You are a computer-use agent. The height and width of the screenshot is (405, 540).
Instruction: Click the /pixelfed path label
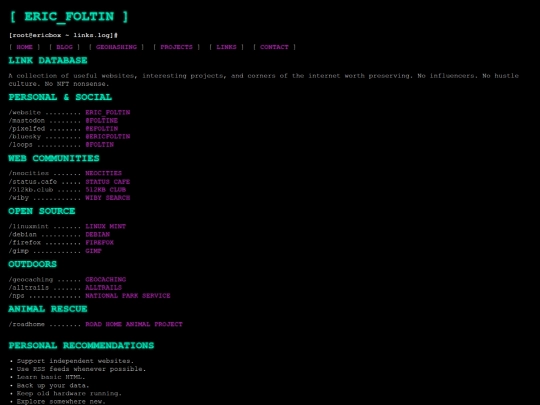click(27, 128)
